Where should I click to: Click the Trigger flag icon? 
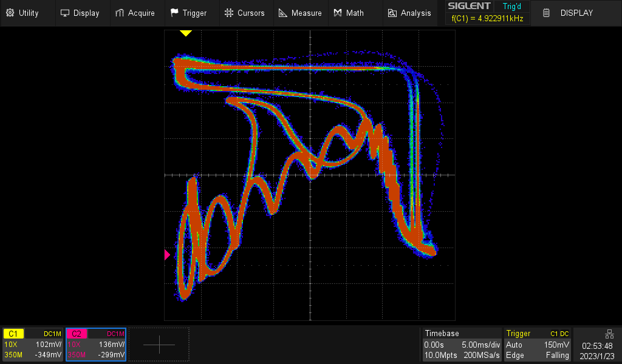(174, 13)
